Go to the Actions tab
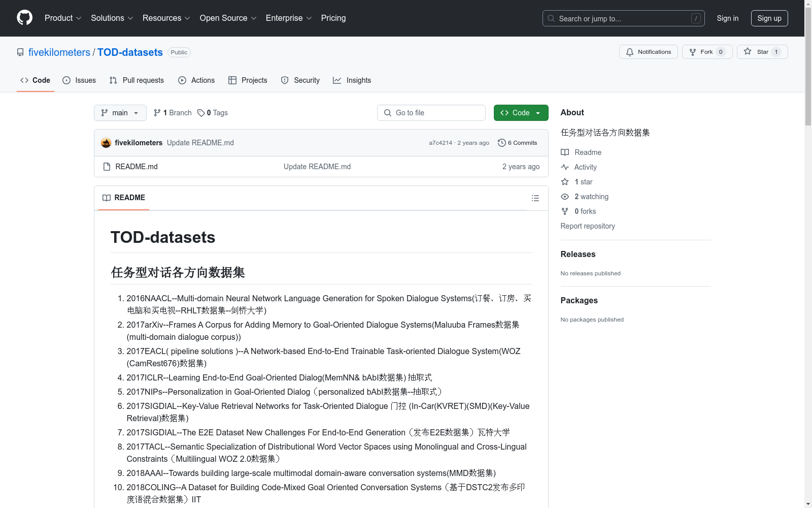Viewport: 812px width, 508px height. coord(196,80)
